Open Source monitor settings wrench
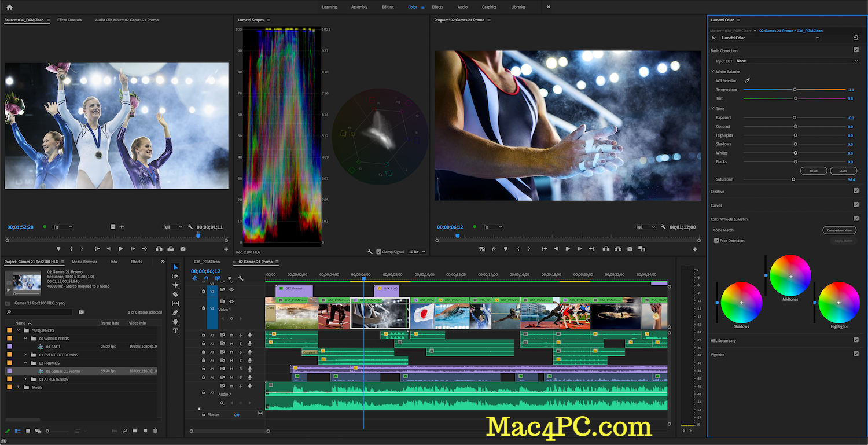868x445 pixels. point(191,227)
